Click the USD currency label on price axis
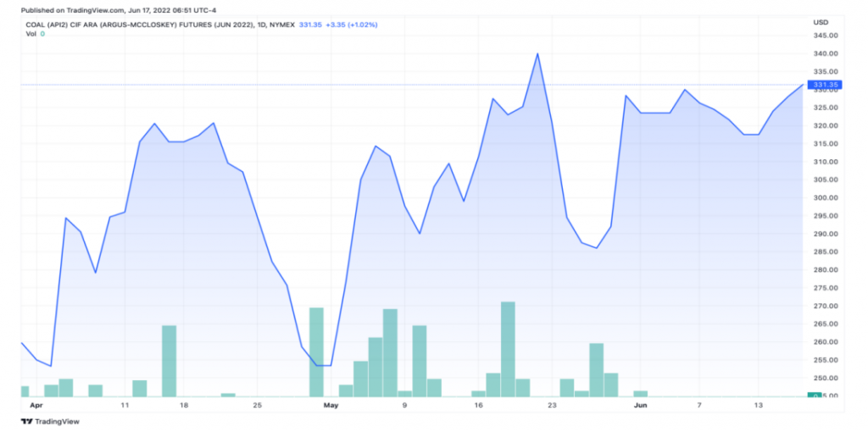Image resolution: width=868 pixels, height=431 pixels. [x=820, y=22]
